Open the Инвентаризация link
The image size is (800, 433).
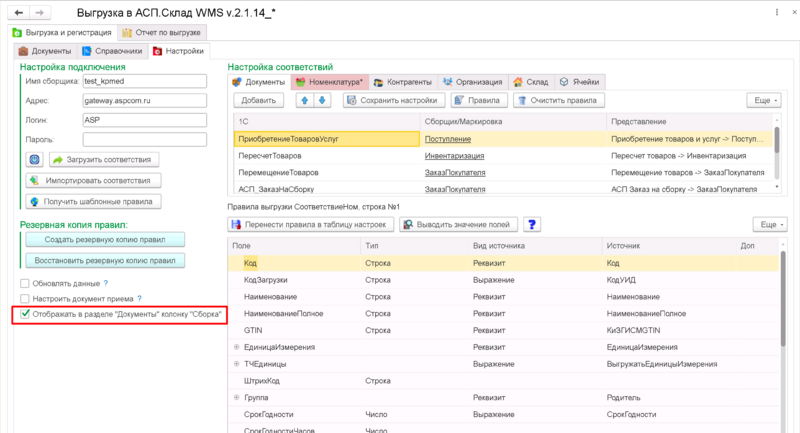(454, 156)
